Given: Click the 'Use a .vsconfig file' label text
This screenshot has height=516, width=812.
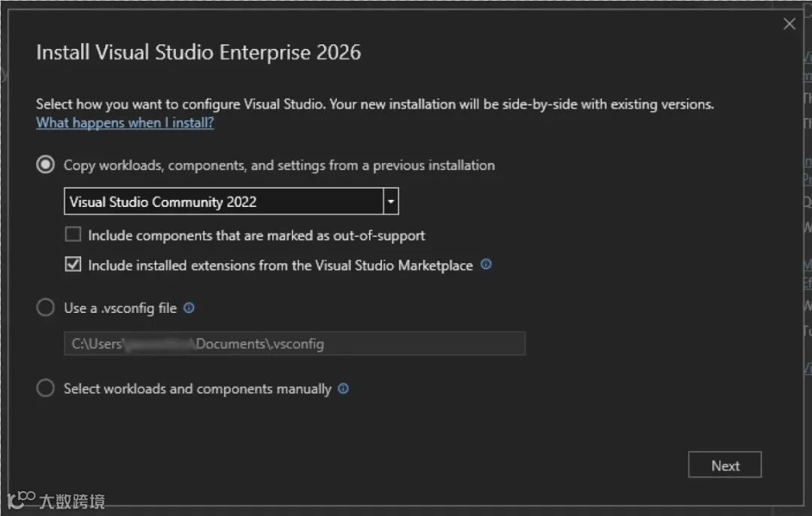Looking at the screenshot, I should pos(120,308).
